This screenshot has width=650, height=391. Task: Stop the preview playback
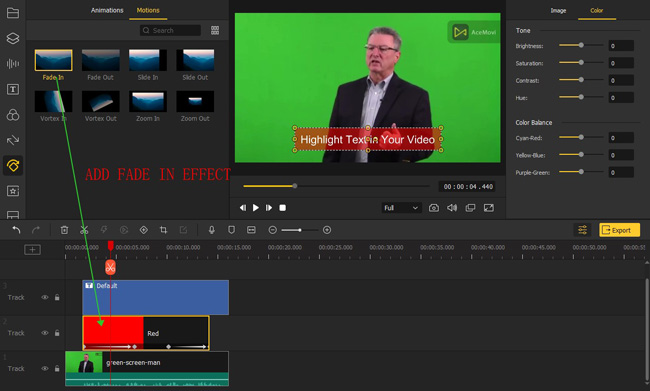pyautogui.click(x=282, y=208)
